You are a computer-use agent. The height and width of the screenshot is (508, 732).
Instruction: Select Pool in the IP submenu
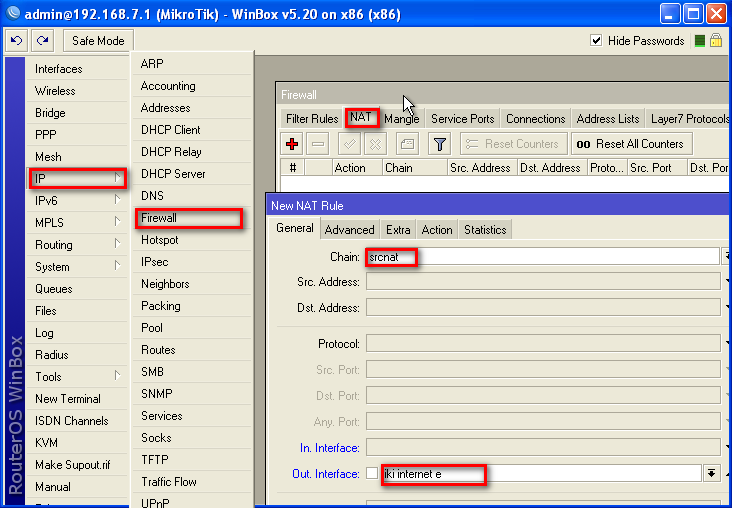192,328
